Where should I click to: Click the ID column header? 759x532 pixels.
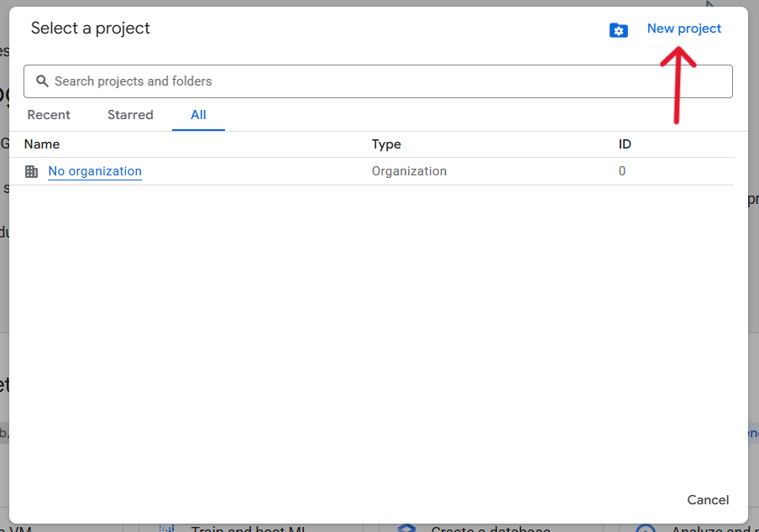(625, 144)
